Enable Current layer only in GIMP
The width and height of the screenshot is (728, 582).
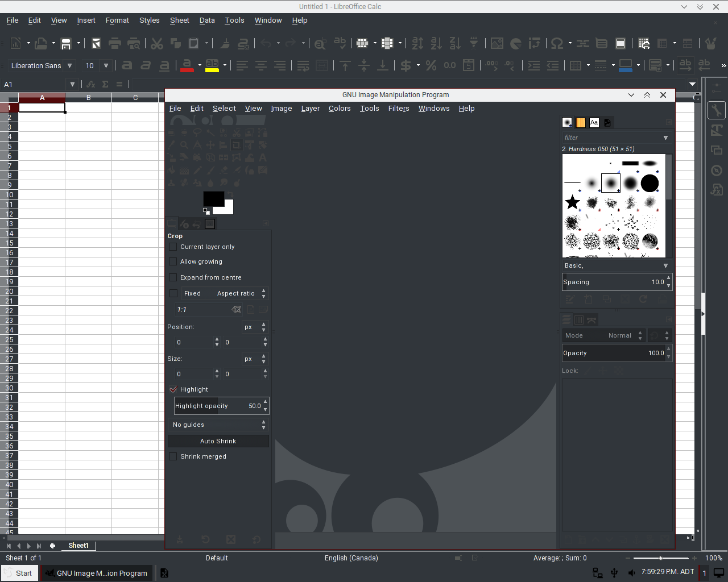click(173, 247)
